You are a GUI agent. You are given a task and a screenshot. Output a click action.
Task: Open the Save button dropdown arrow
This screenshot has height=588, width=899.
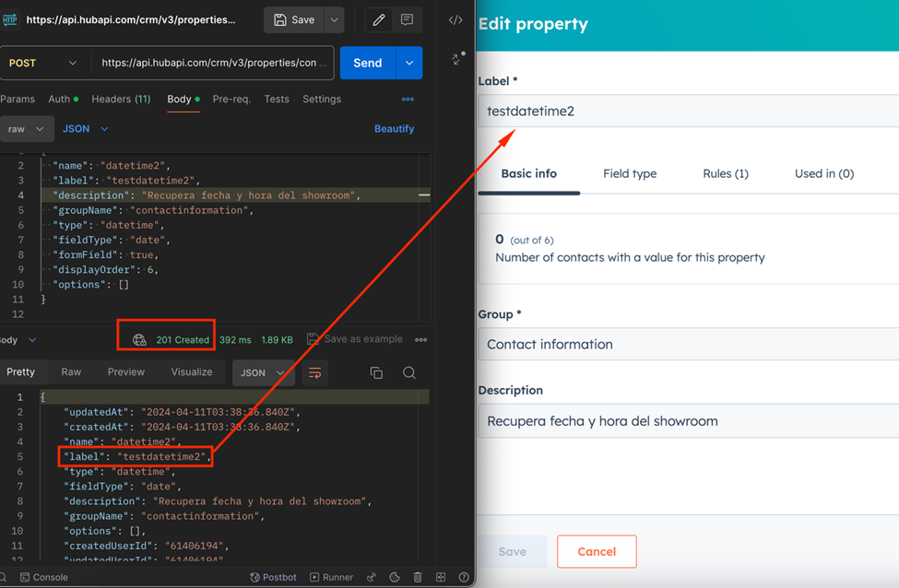(x=335, y=18)
